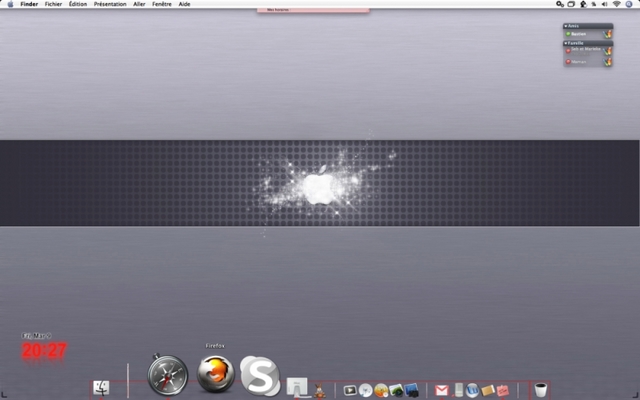Open the Trash in the dock
The image size is (640, 400).
(540, 390)
